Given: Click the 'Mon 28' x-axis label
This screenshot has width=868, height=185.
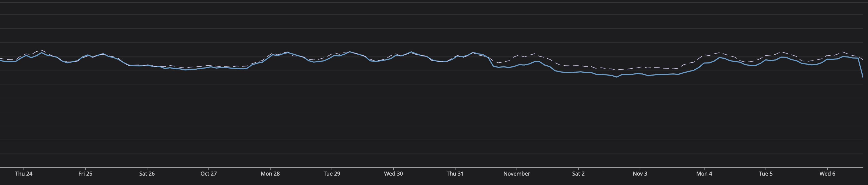Looking at the screenshot, I should 270,173.
